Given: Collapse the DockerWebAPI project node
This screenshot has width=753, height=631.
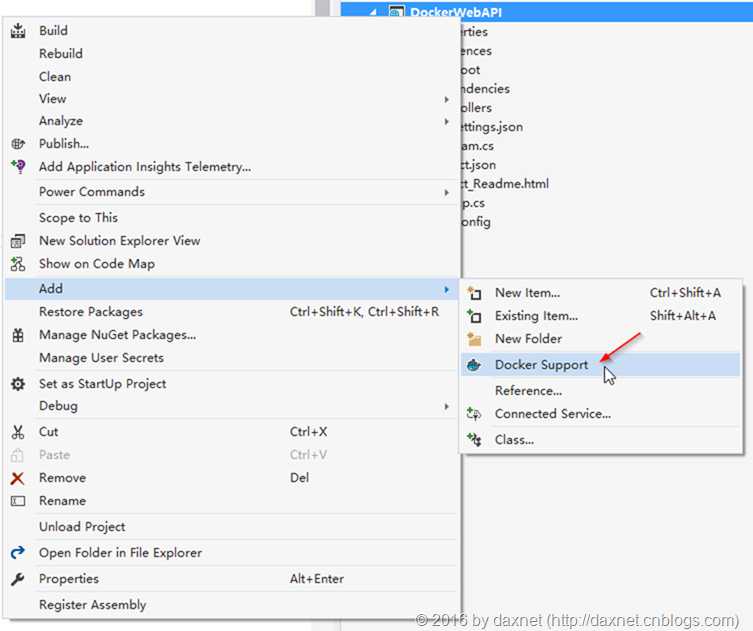Looking at the screenshot, I should (x=374, y=12).
